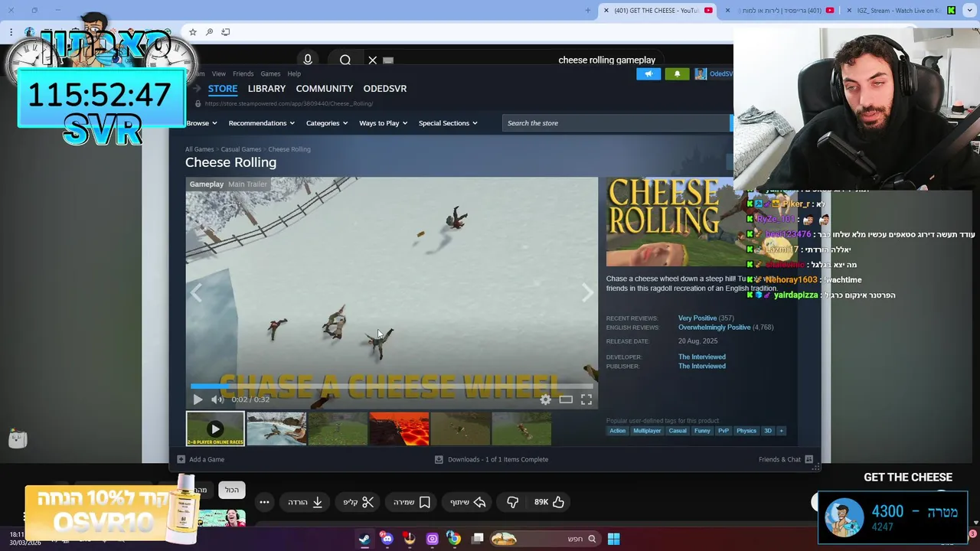Viewport: 980px width, 551px height.
Task: Open developer The Interviewed link
Action: [x=702, y=357]
